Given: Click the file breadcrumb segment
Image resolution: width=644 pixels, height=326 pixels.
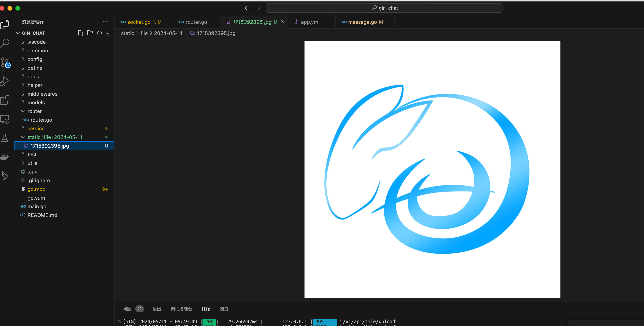Looking at the screenshot, I should click(144, 33).
